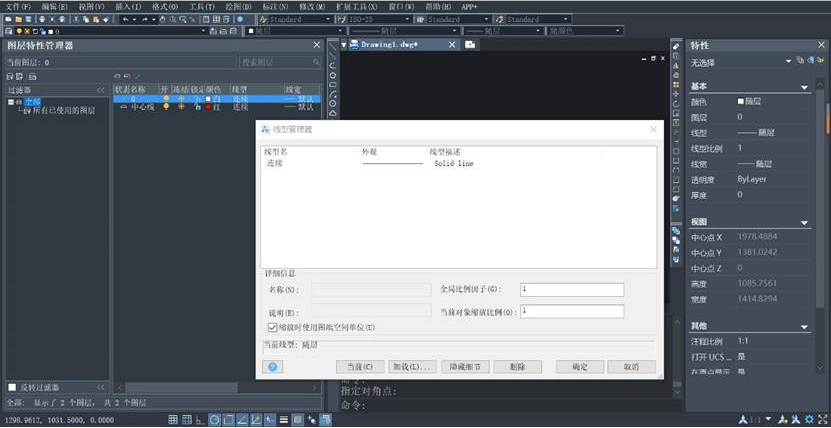Click the rotate tool in modify toolbar
The height and width of the screenshot is (428, 831).
point(676,104)
